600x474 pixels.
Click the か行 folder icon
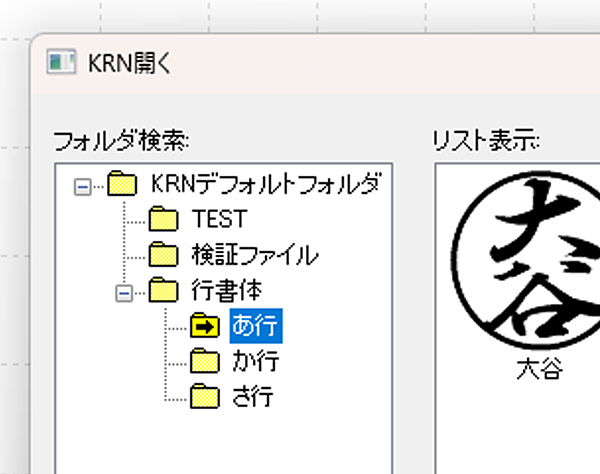[x=205, y=361]
